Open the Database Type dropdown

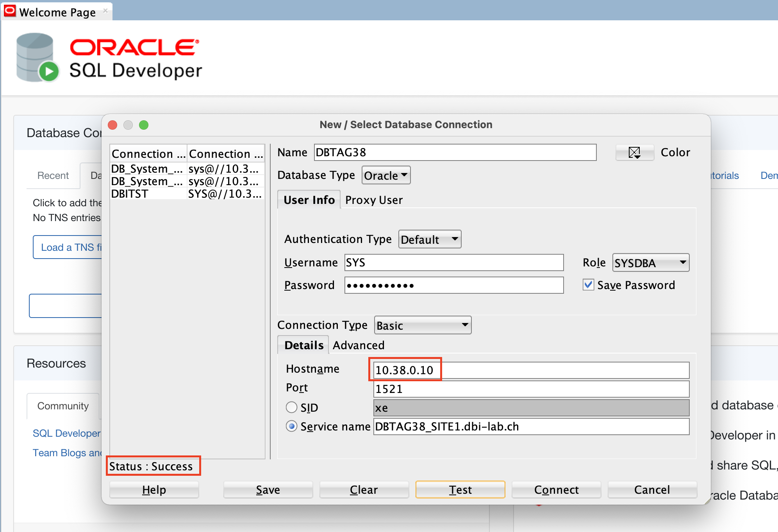coord(386,175)
